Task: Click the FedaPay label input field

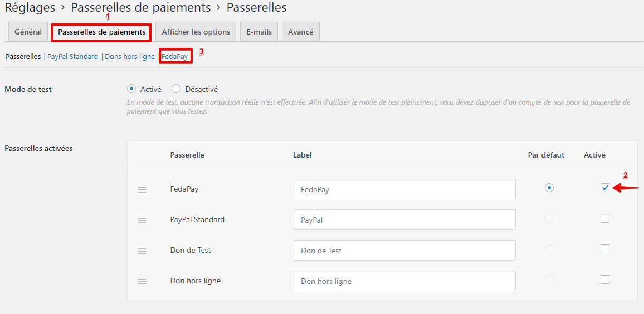Action: [x=404, y=189]
